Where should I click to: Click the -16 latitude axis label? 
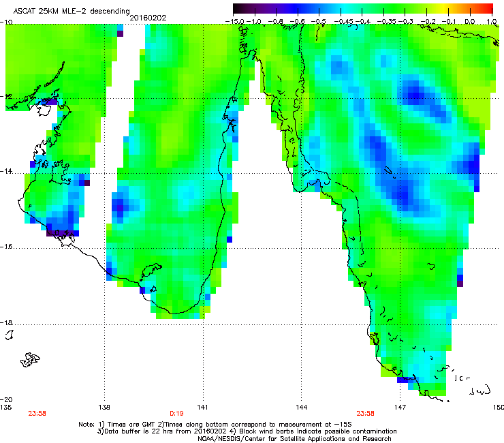[x=6, y=247]
